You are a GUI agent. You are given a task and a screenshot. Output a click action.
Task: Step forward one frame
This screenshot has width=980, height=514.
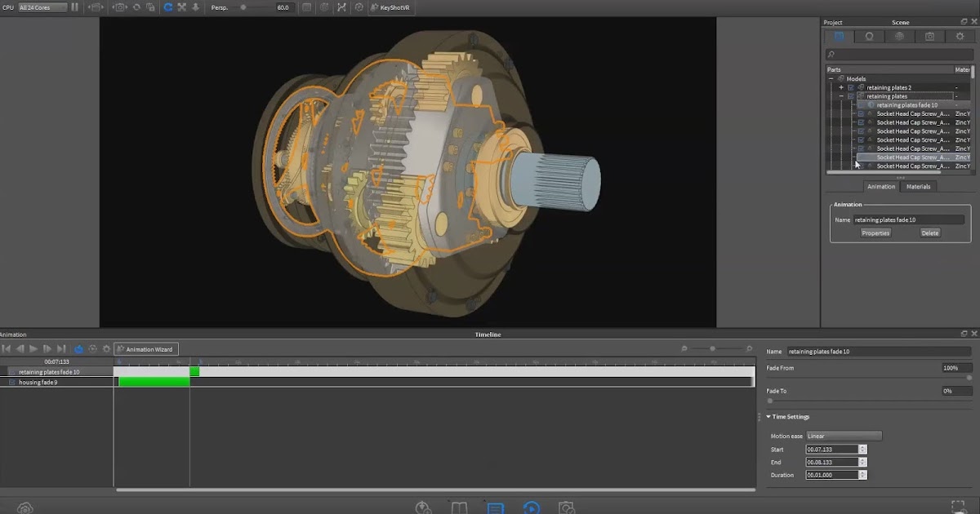(47, 349)
